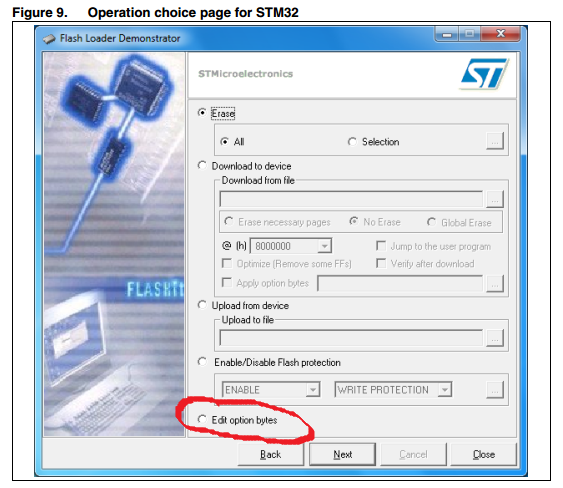Open the WRITE PROTECTION dropdown

coord(445,390)
